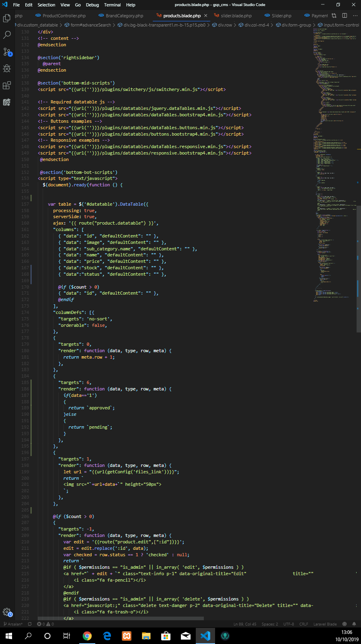This screenshot has width=361, height=644.
Task: Open More Actions ellipsis in editor toolbar
Action: click(355, 16)
